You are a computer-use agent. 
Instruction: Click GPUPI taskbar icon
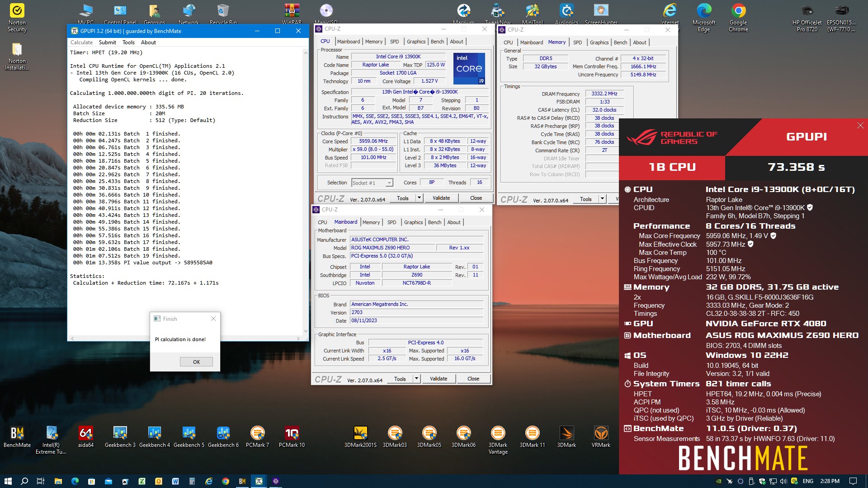point(259,481)
